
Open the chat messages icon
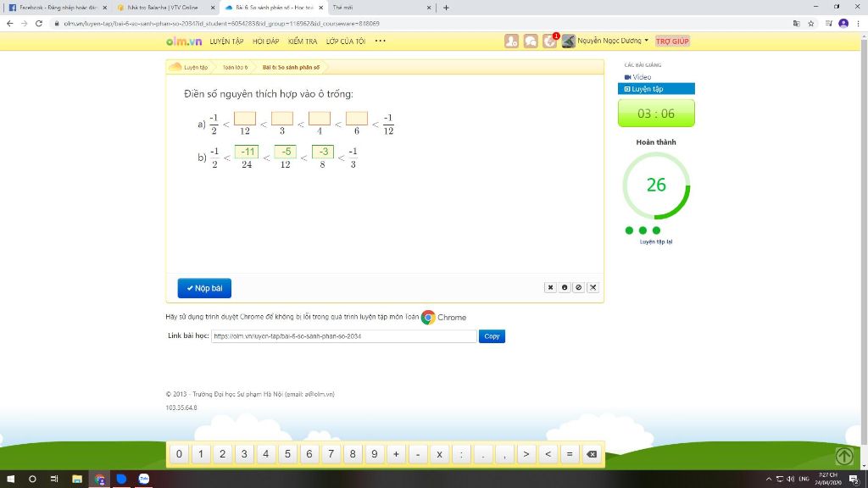pos(531,41)
